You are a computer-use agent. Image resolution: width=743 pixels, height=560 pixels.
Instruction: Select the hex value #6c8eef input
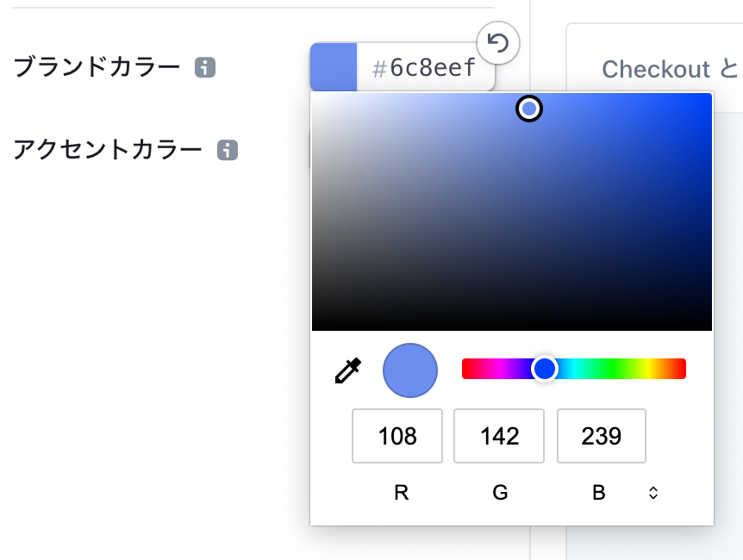click(424, 65)
